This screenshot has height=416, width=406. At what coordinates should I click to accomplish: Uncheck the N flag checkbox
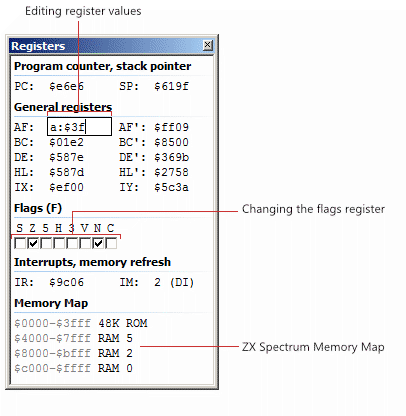tap(98, 244)
